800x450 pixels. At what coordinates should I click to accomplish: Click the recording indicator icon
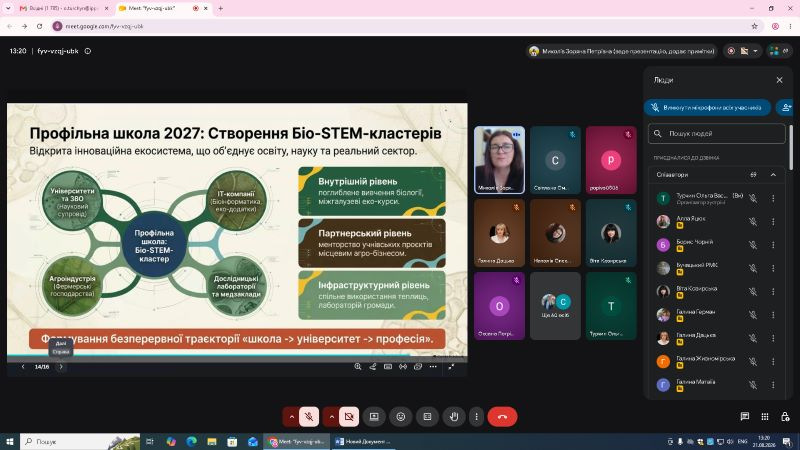[731, 51]
